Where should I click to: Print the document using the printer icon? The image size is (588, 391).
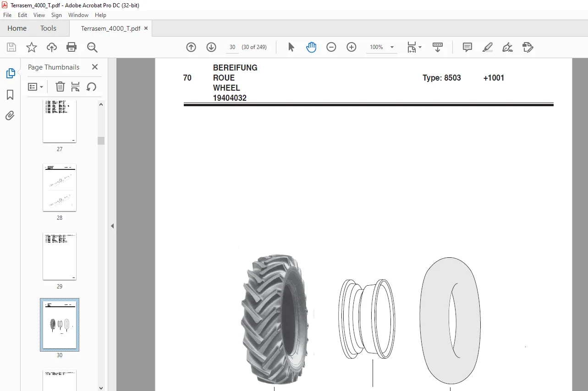(71, 47)
